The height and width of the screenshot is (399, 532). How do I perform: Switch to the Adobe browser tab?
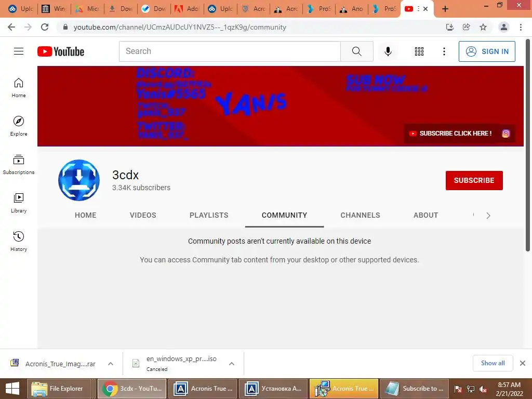[x=187, y=9]
